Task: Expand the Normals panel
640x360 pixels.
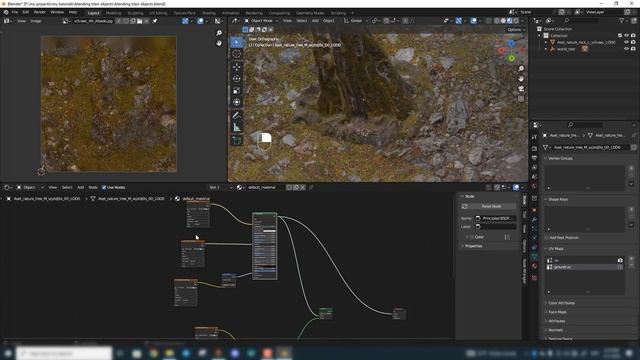Action: 546,330
